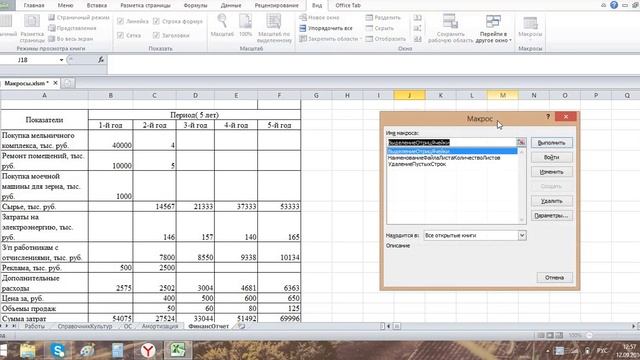Click the Макрос dialog help question mark

point(548,117)
